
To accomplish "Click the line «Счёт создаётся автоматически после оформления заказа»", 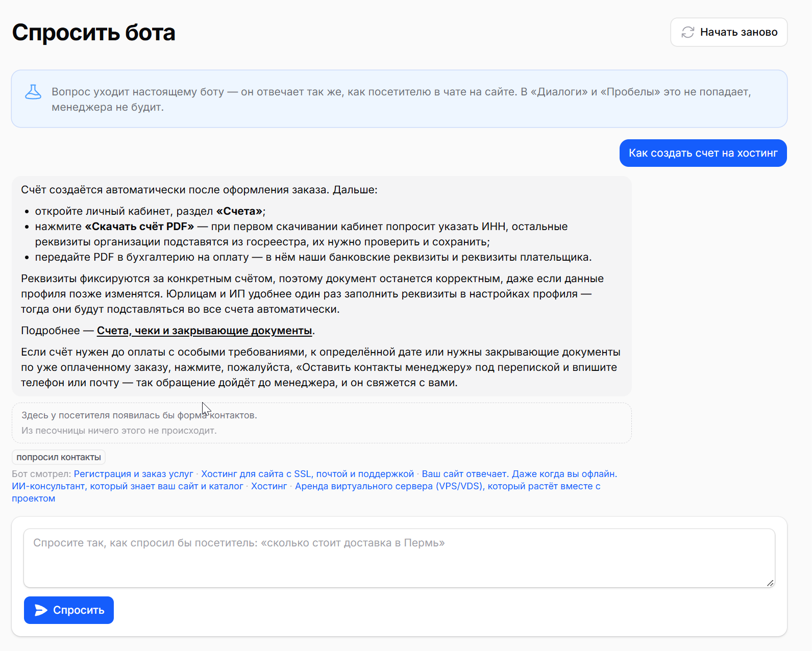I will [199, 190].
